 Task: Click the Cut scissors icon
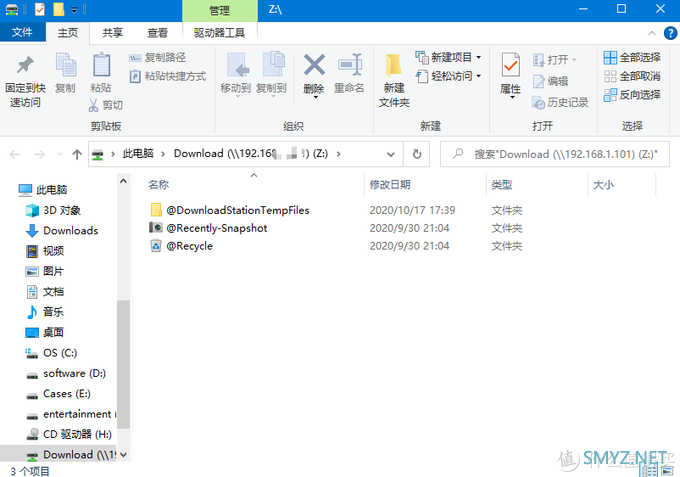(93, 105)
